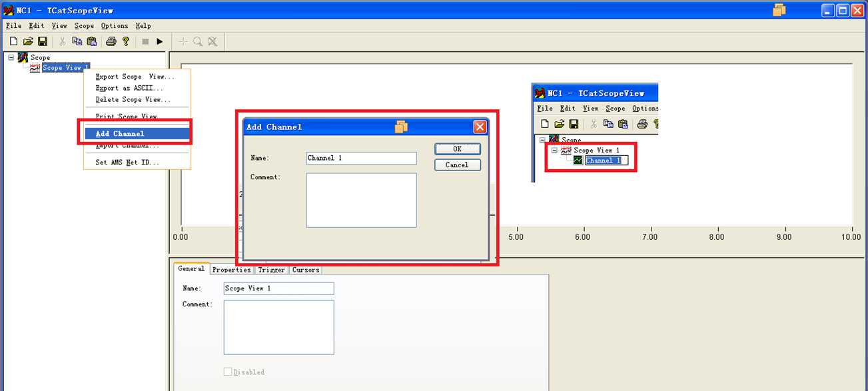868x391 pixels.
Task: Click the Save icon in inset window toolbar
Action: (573, 124)
